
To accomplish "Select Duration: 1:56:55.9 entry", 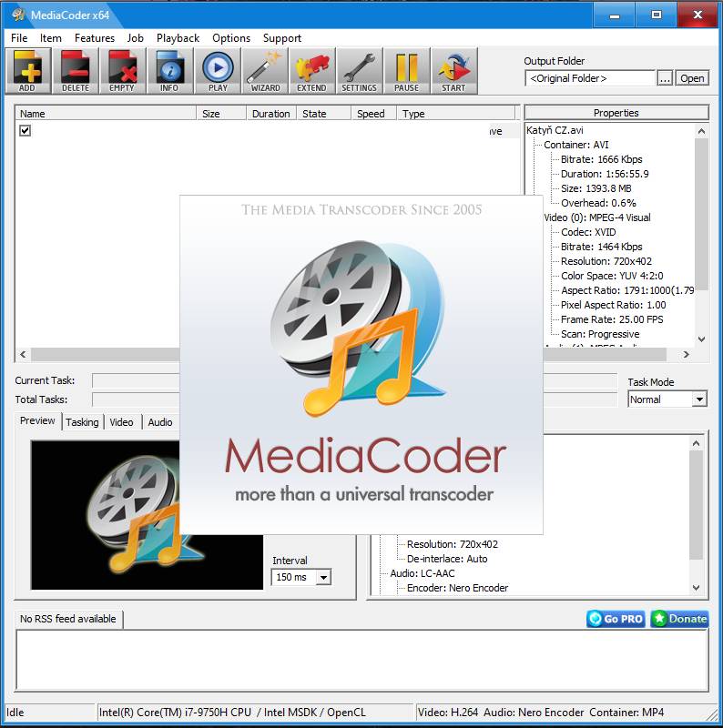I will point(605,174).
